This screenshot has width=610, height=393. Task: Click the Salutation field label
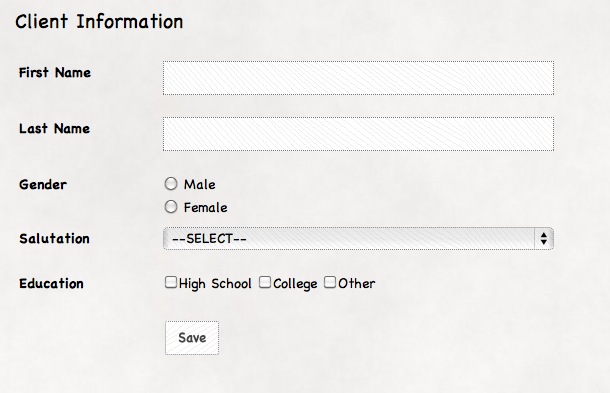point(54,239)
